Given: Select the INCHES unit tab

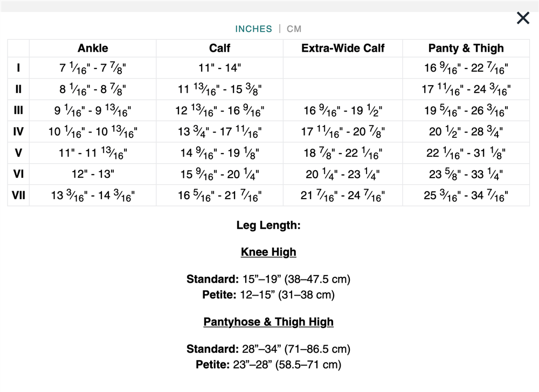Looking at the screenshot, I should pos(253,29).
